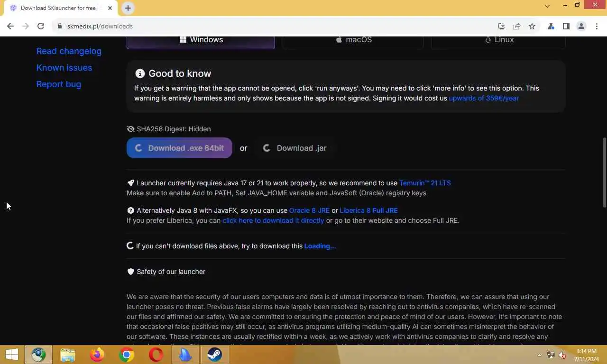Open the tab search chevron

(547, 6)
